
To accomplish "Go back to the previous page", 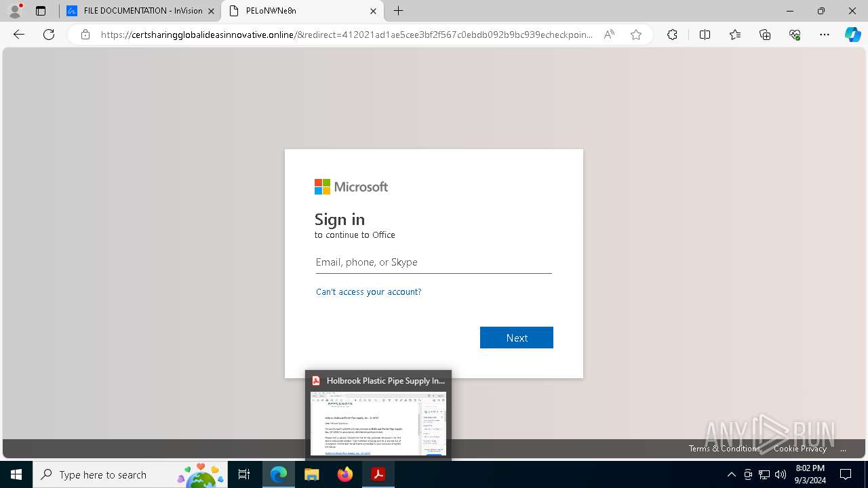I will 19,35.
